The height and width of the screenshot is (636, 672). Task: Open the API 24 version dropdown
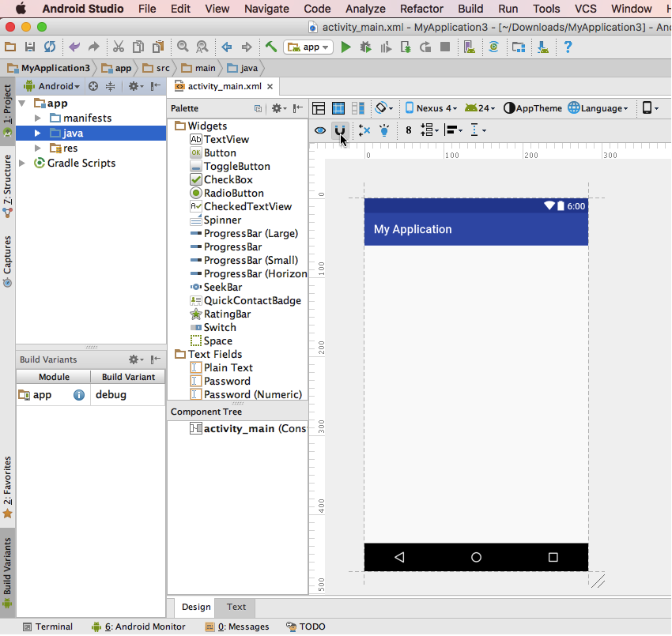coord(480,108)
